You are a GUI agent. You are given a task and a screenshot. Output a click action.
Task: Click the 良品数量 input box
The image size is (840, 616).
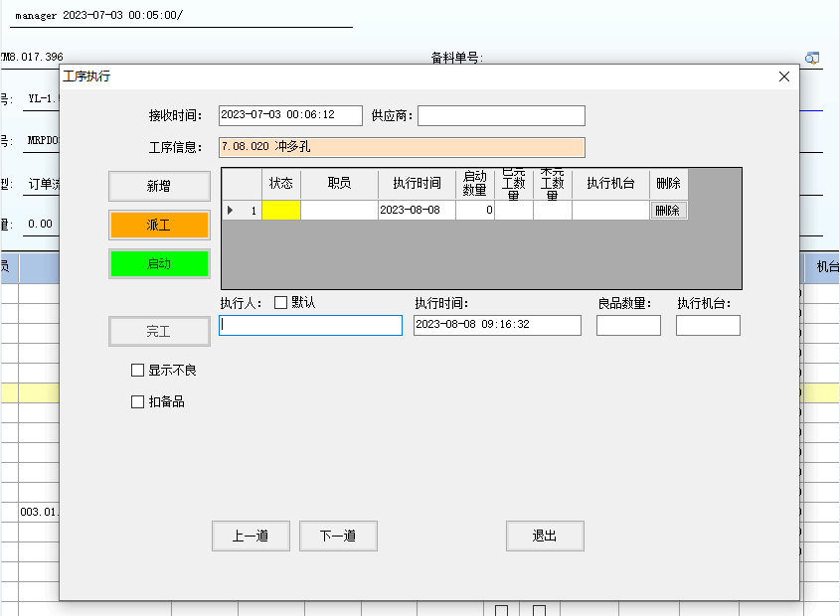(x=628, y=326)
